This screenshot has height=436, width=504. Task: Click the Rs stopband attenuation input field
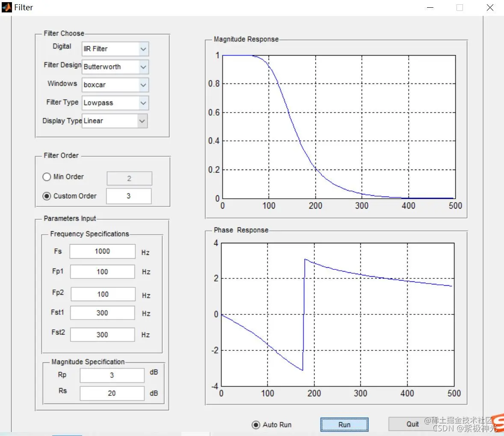pyautogui.click(x=112, y=393)
